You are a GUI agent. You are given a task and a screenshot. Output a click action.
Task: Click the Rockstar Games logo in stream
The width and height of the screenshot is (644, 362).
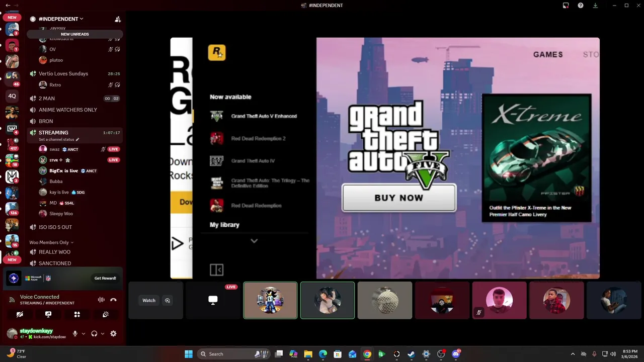[217, 52]
